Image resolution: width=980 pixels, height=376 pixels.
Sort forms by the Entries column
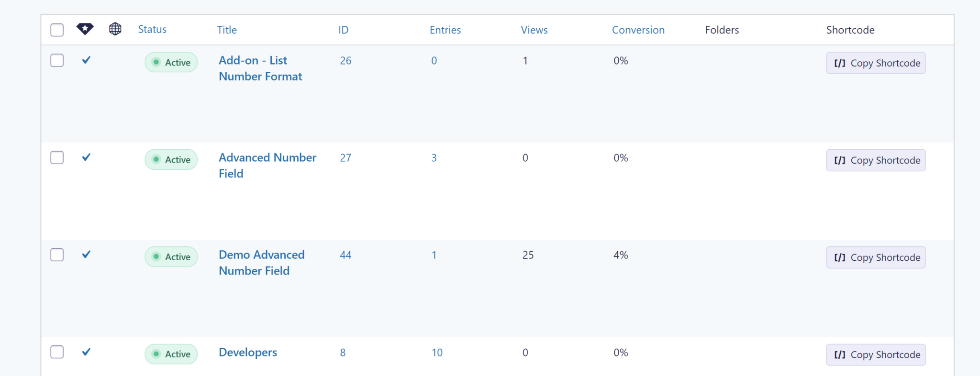click(445, 30)
